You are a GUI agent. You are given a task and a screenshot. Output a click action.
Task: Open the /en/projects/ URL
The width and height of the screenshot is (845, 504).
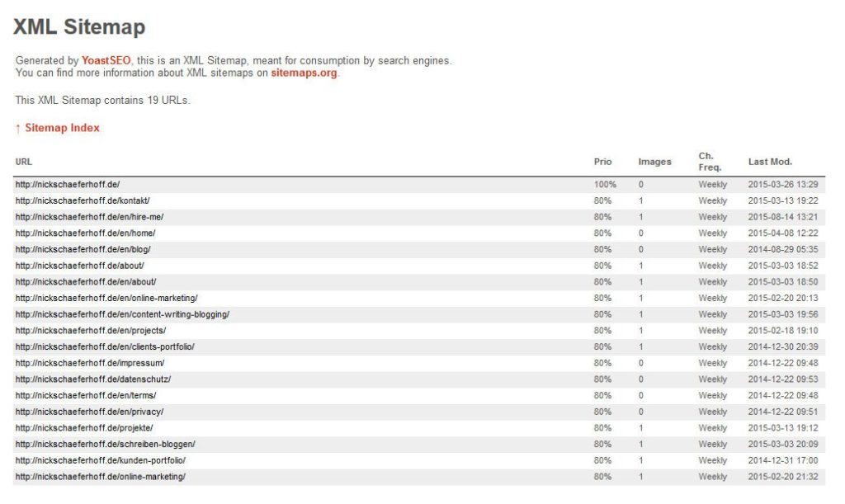pyautogui.click(x=91, y=330)
